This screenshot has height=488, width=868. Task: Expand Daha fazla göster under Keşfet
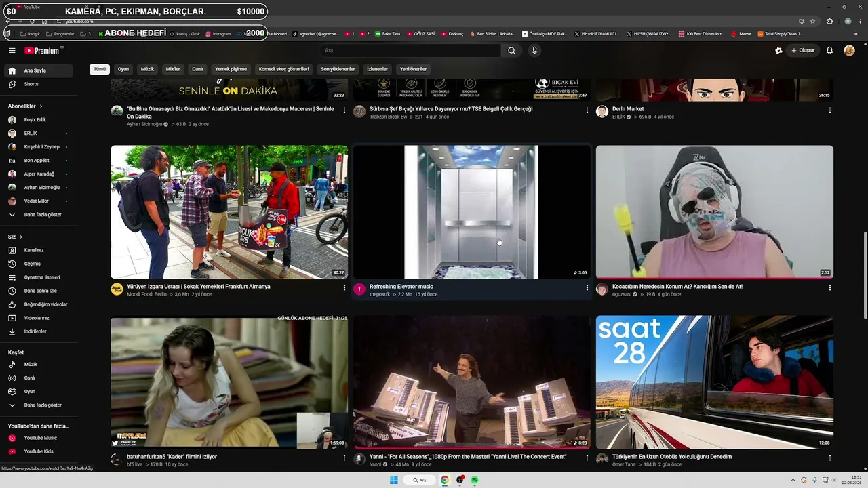[x=39, y=405]
